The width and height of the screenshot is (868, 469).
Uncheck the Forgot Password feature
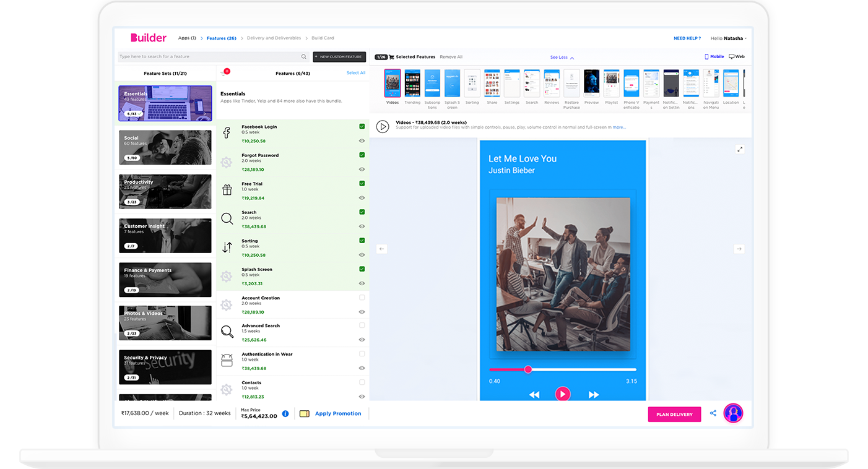click(x=362, y=155)
